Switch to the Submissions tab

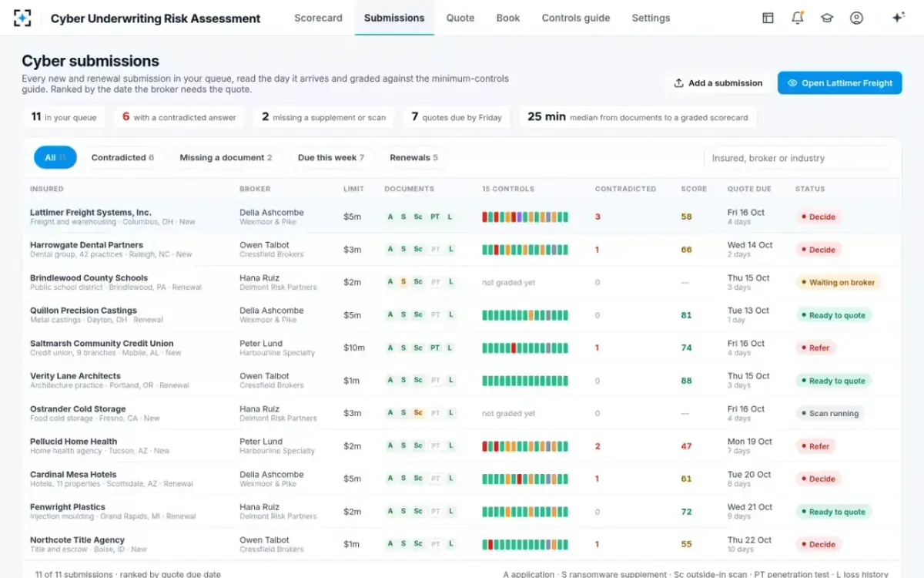394,18
